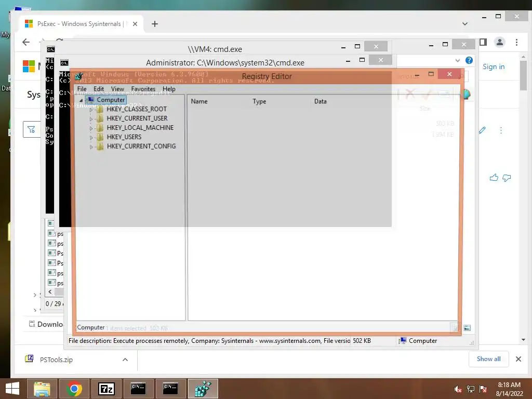Click muted volume tray icon
The height and width of the screenshot is (399, 532).
pos(458,389)
